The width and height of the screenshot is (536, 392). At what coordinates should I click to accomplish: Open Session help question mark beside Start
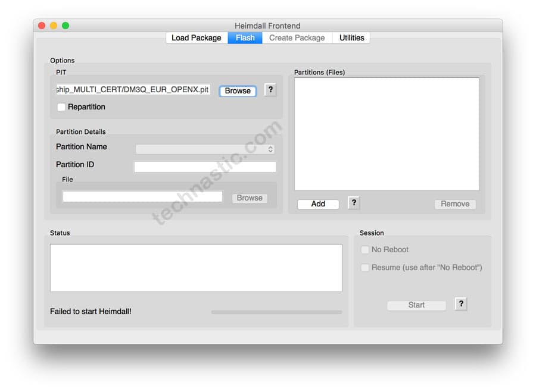[x=461, y=303]
